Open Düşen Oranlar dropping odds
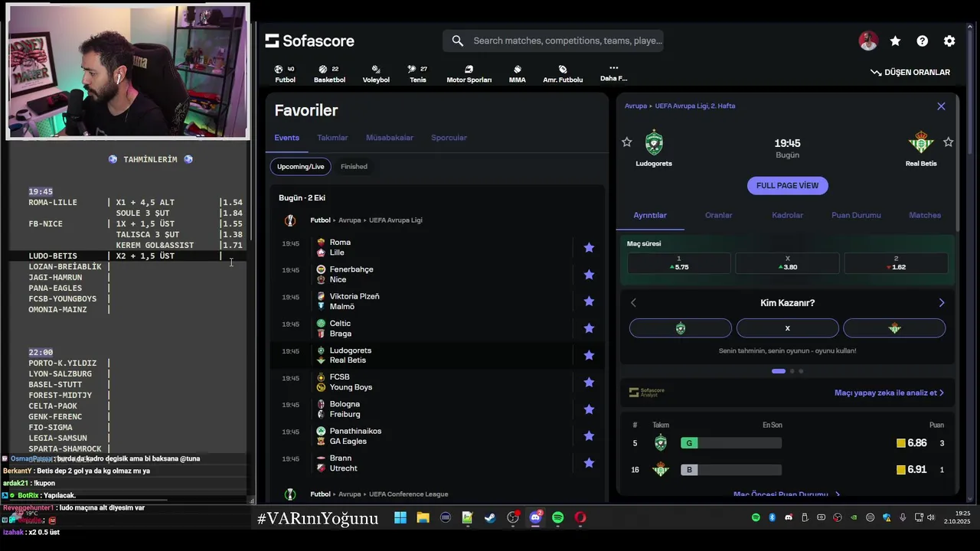This screenshot has width=980, height=551. [910, 72]
